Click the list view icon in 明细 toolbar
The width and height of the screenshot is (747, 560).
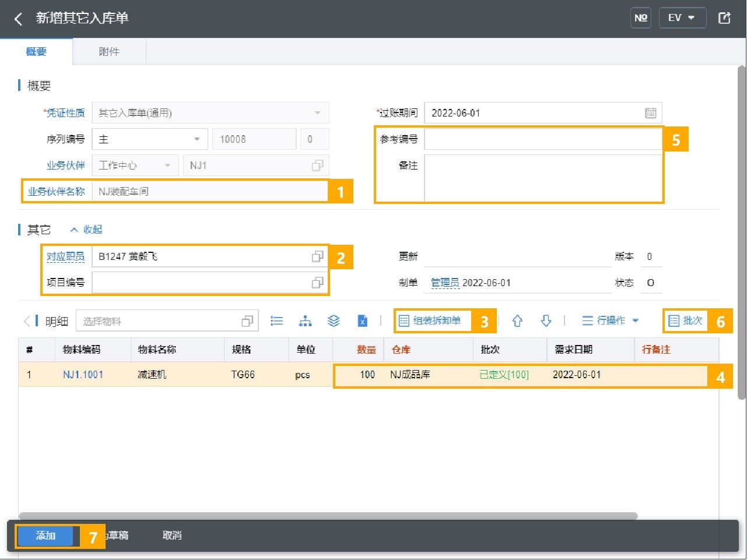pos(277,321)
